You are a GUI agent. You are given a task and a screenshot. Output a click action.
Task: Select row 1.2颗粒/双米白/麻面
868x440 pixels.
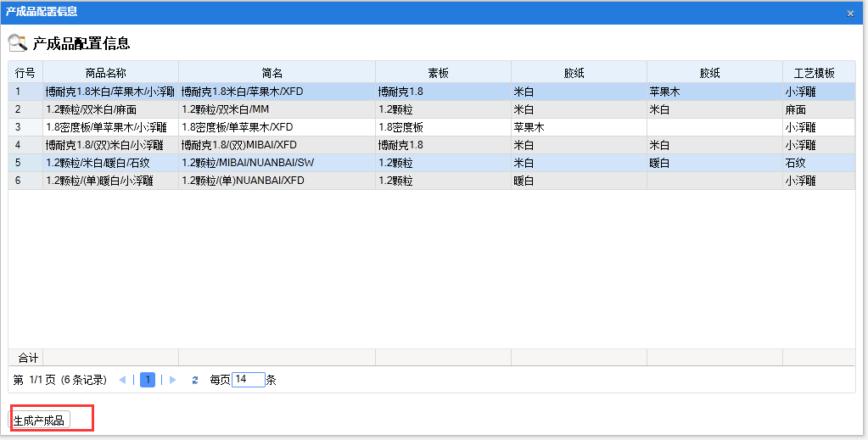point(432,109)
